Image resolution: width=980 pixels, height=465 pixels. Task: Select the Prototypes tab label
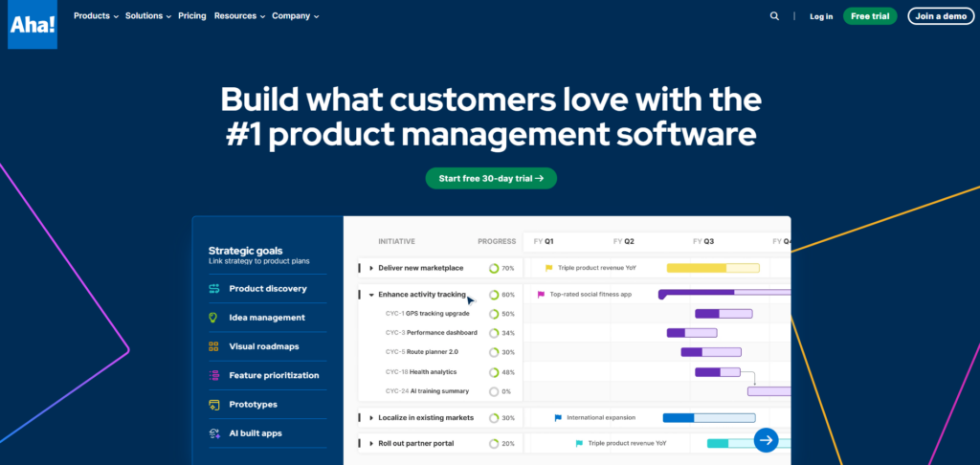(x=253, y=405)
